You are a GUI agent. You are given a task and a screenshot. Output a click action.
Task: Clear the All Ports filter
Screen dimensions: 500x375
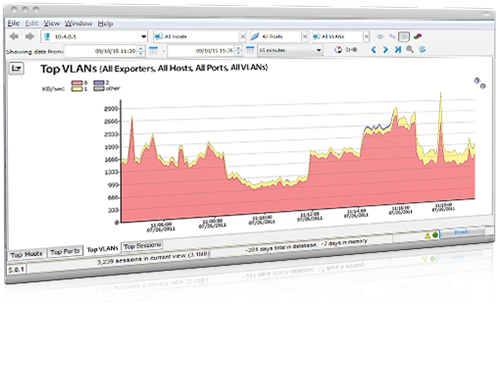[304, 36]
